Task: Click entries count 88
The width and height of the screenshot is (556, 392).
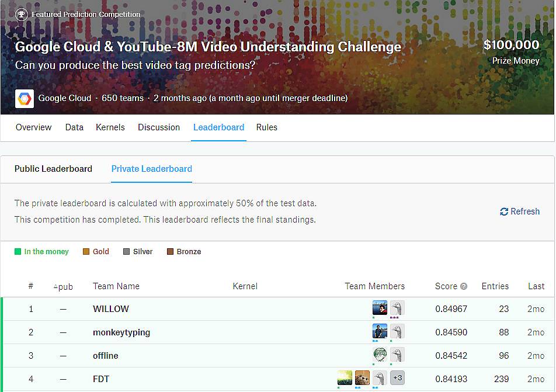Action: tap(504, 332)
